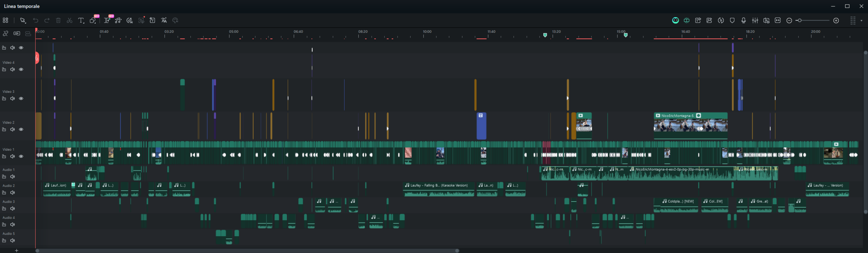Hide the Video 3 track
868x253 pixels.
click(x=21, y=99)
